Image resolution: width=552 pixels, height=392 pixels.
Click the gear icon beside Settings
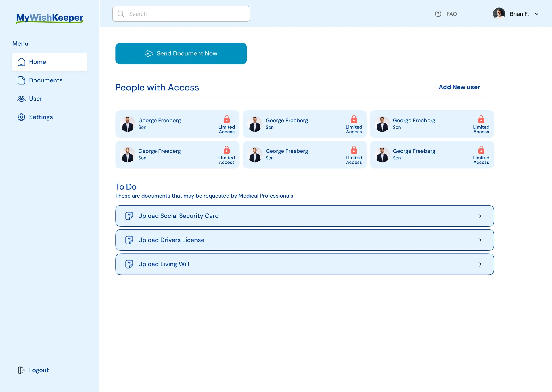coord(22,117)
